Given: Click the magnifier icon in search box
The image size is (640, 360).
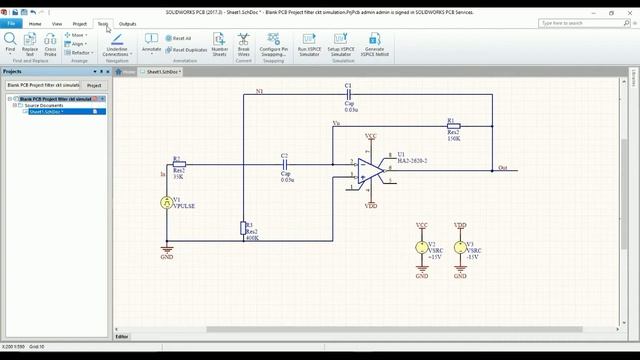Looking at the screenshot, I should click(626, 23).
